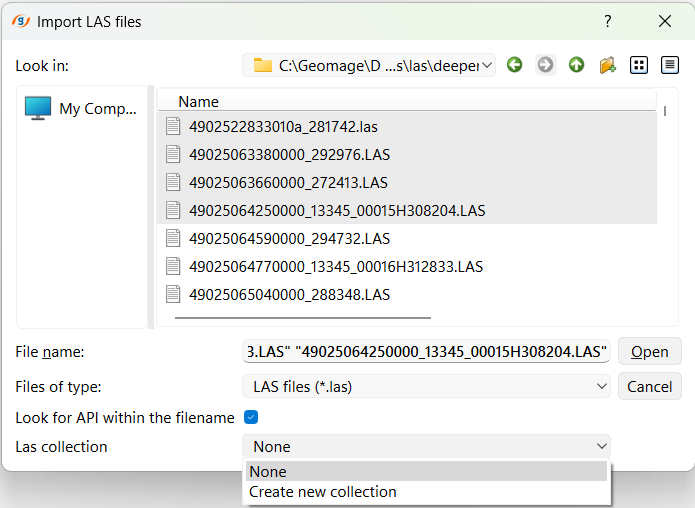Select file 49025065040000_288348.LAS

tap(407, 294)
